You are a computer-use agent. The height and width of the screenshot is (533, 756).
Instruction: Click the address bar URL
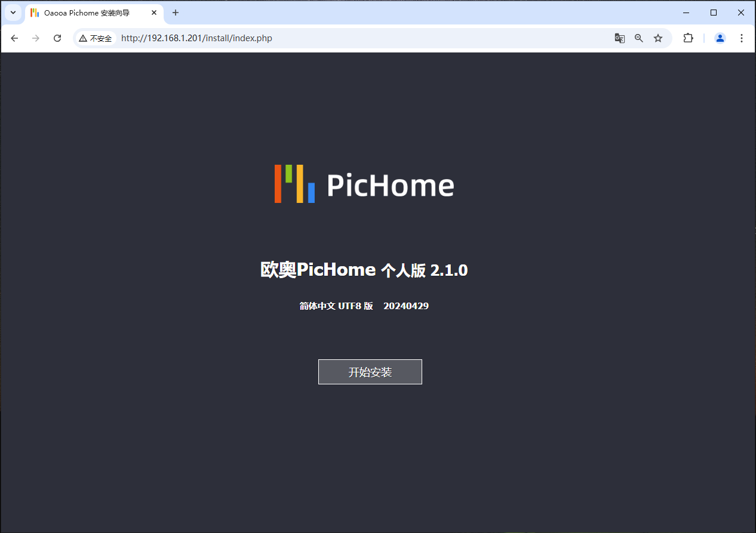coord(196,38)
